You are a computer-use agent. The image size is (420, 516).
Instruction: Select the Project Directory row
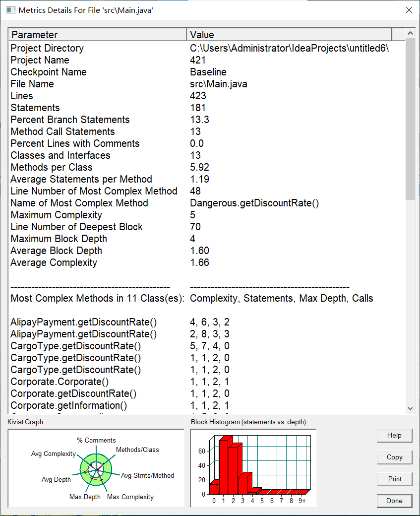(207, 48)
